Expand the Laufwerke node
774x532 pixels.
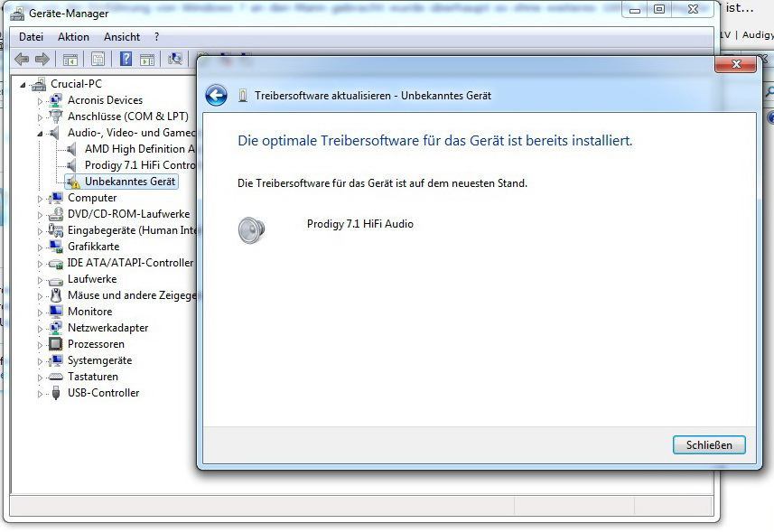(40, 280)
